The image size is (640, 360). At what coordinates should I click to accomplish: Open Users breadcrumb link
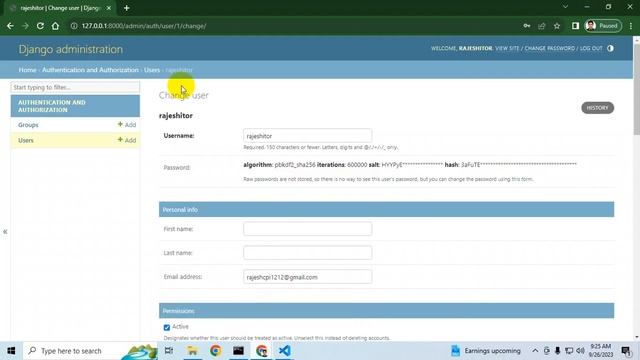152,70
